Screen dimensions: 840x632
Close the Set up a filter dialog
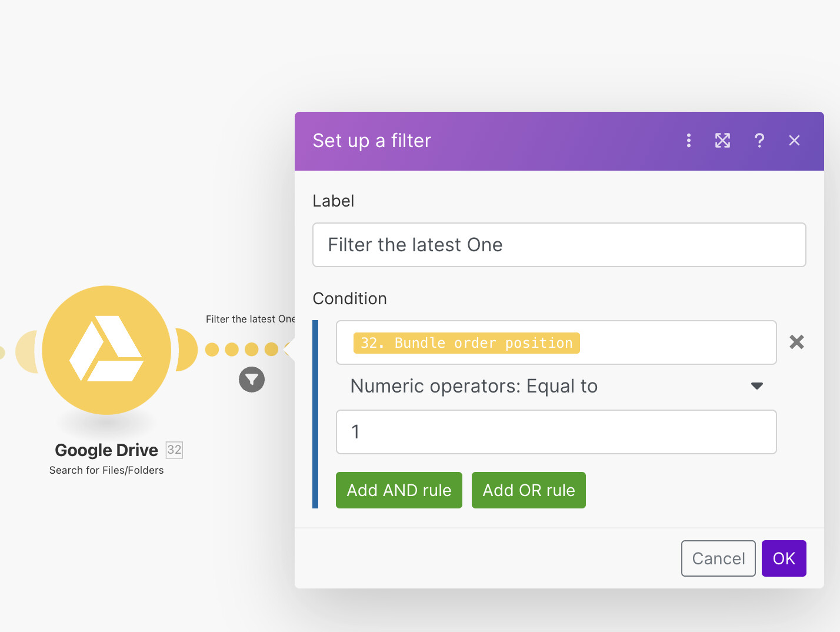tap(794, 141)
